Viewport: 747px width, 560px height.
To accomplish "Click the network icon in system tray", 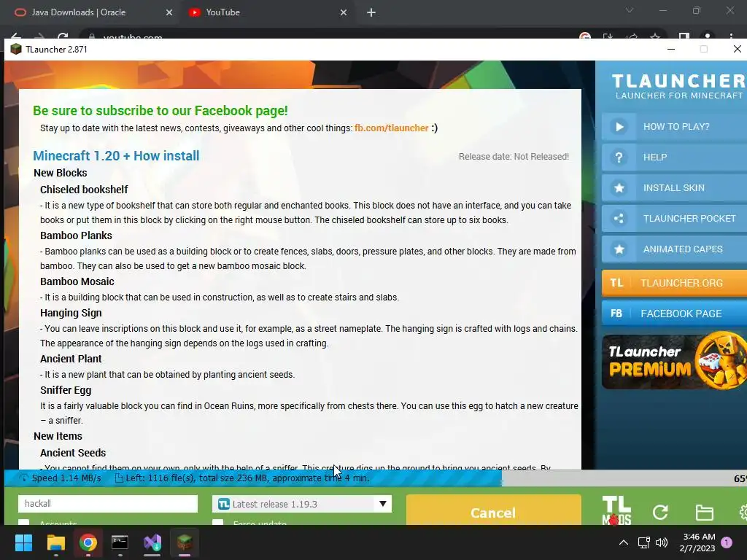I will pos(643,542).
